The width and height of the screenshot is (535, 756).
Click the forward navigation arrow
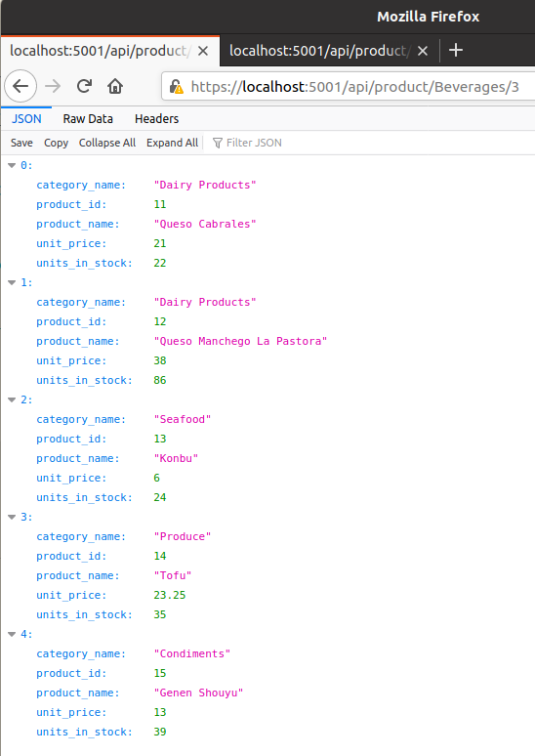[53, 86]
